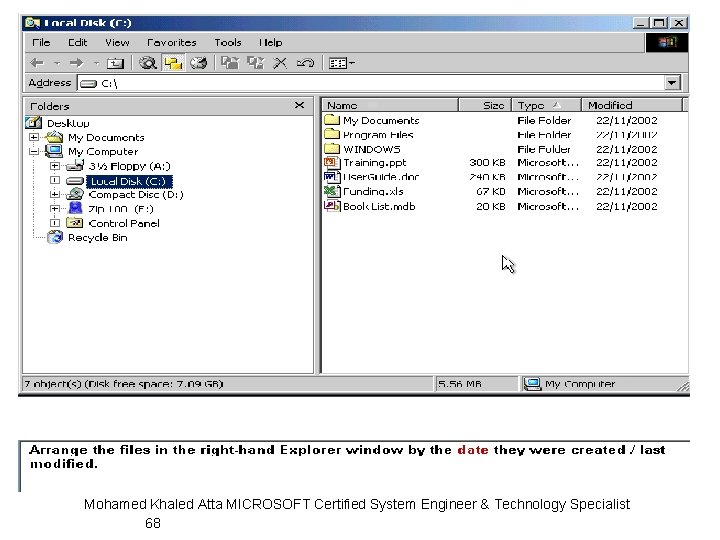Select the UserGuide.doc Word file icon

point(332,177)
